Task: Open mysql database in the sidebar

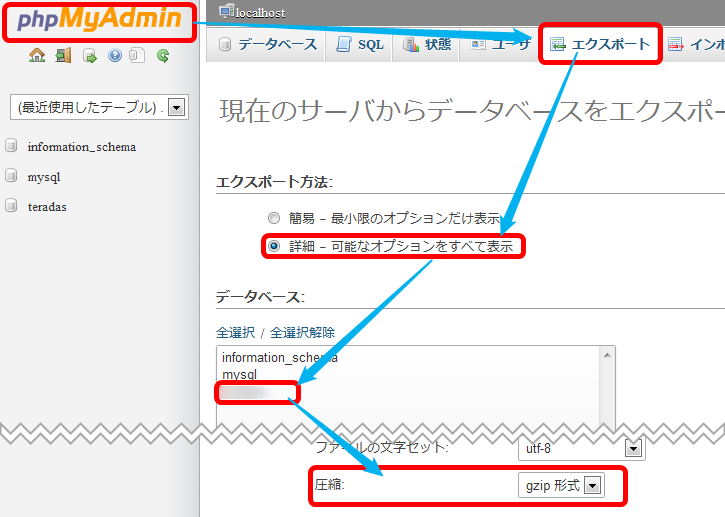Action: pyautogui.click(x=44, y=177)
